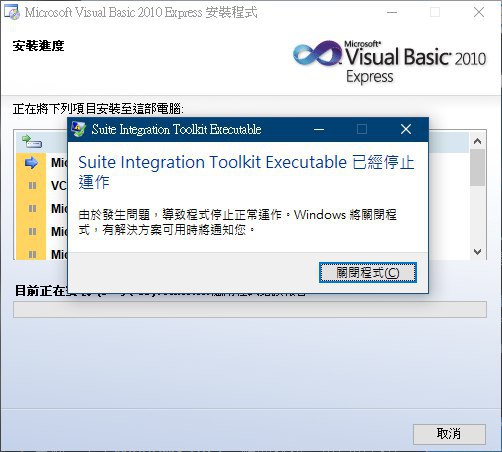Click the green download arrow icon in list header
The height and width of the screenshot is (452, 502).
tap(32, 141)
